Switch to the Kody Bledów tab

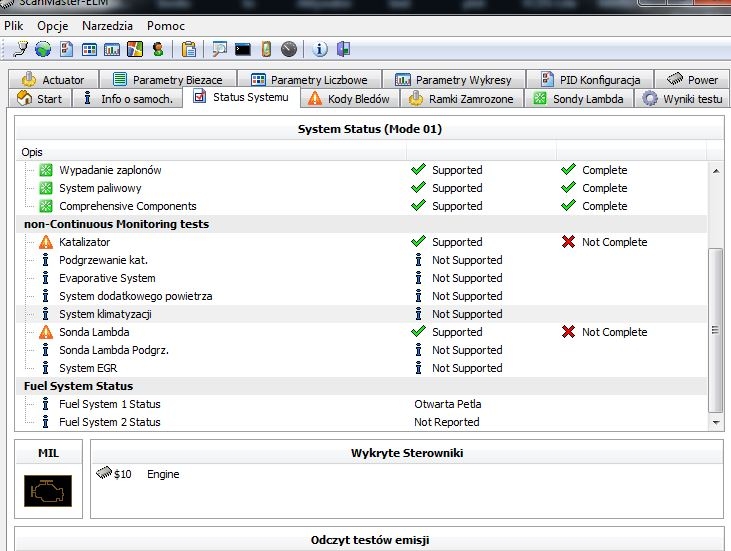coord(349,98)
